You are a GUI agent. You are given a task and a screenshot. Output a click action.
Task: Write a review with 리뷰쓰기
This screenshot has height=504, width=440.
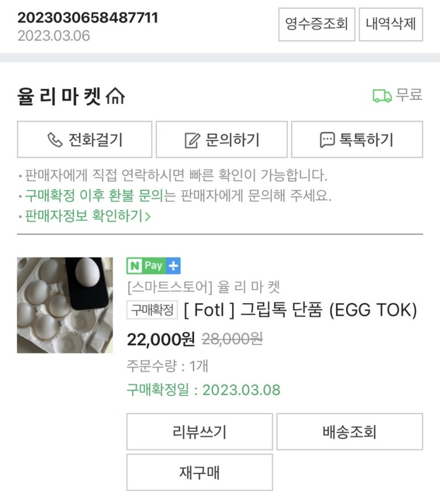(x=199, y=432)
